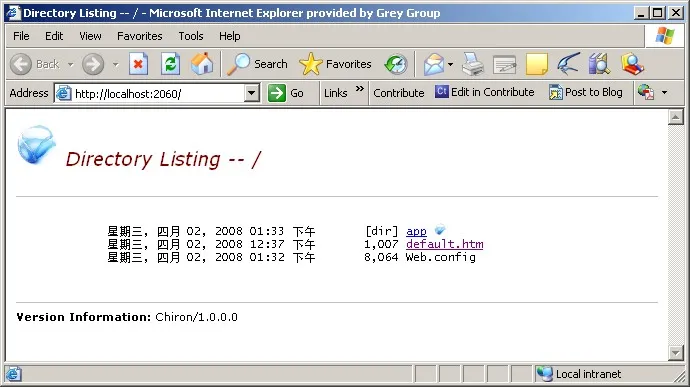Click the 1,007 file size value
The image size is (690, 387).
(381, 244)
